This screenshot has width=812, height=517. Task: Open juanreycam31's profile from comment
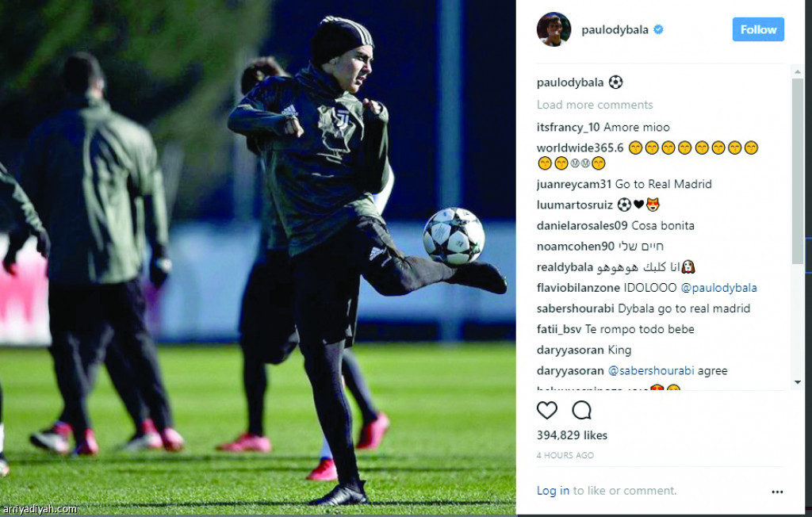tap(574, 185)
